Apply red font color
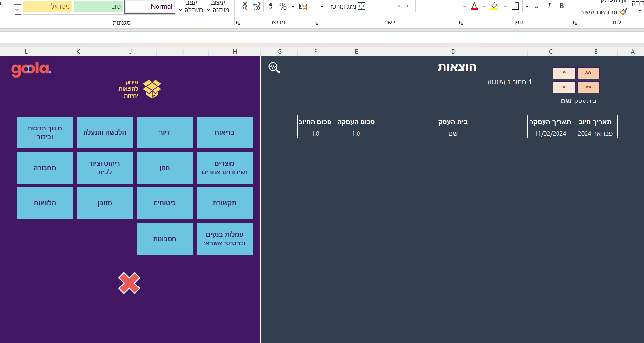The height and width of the screenshot is (343, 644). [474, 6]
